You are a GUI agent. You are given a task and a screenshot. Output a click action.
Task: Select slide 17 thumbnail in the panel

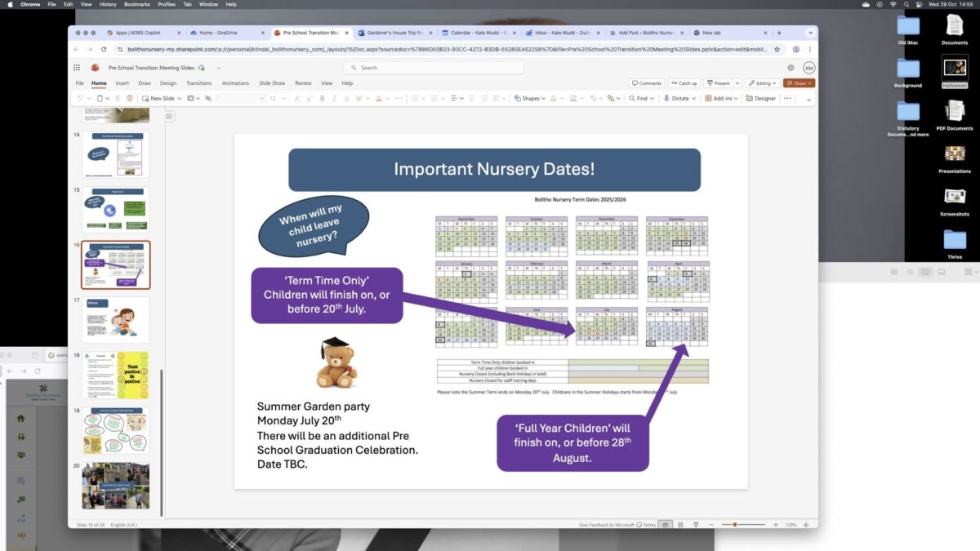tap(115, 320)
